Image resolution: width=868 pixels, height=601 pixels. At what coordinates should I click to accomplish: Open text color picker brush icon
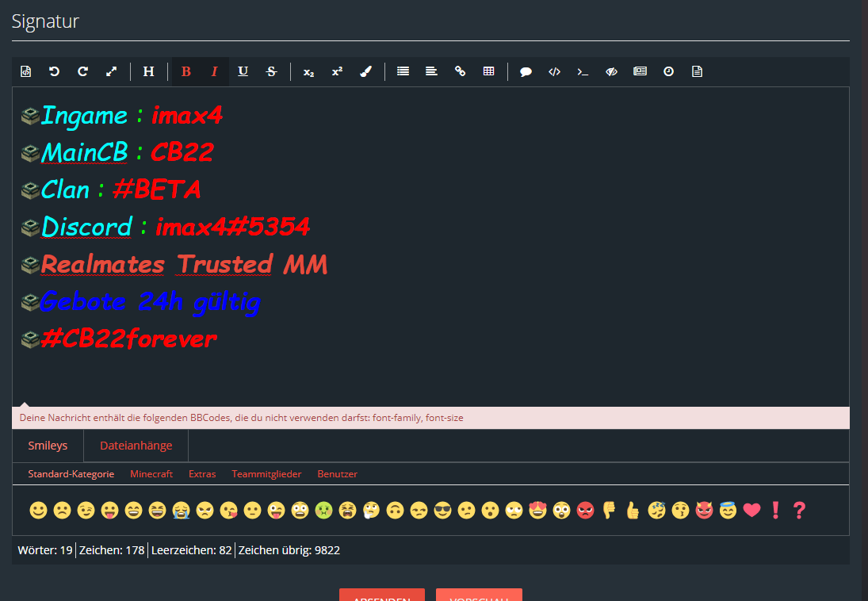tap(365, 71)
